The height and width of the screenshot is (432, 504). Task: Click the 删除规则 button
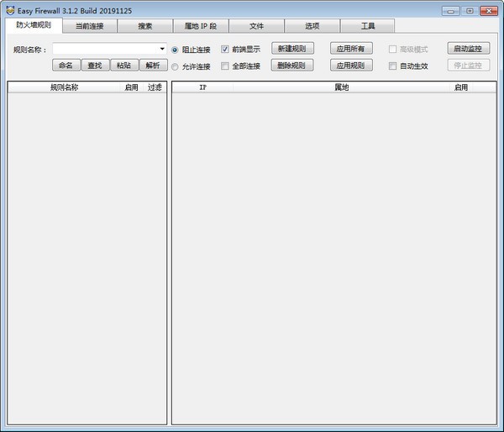tap(291, 66)
